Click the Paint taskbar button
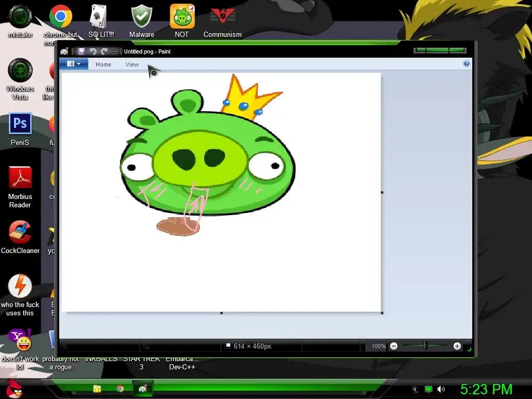532x399 pixels. [x=142, y=389]
